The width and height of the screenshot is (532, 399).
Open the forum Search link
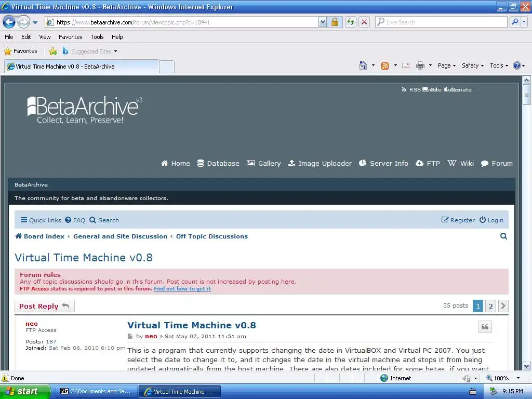pos(104,220)
